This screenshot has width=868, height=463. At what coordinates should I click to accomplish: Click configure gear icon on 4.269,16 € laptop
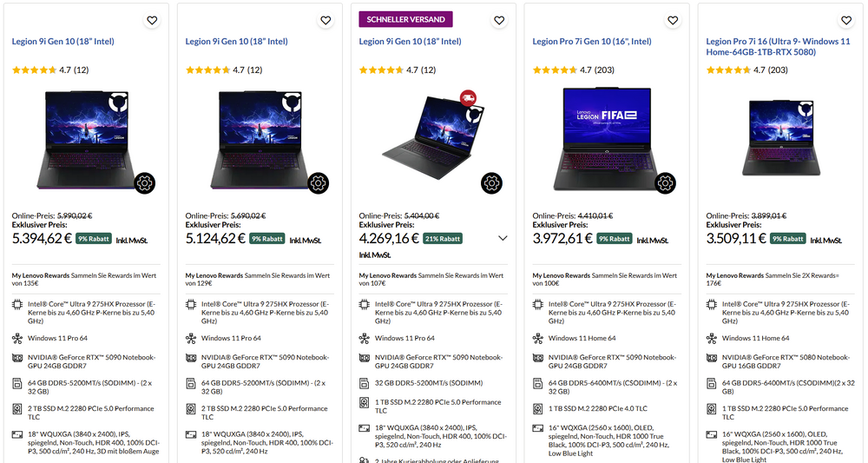pos(492,182)
